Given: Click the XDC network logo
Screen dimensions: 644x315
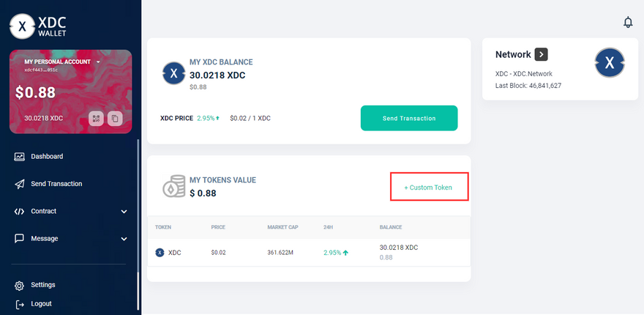Looking at the screenshot, I should pos(609,64).
